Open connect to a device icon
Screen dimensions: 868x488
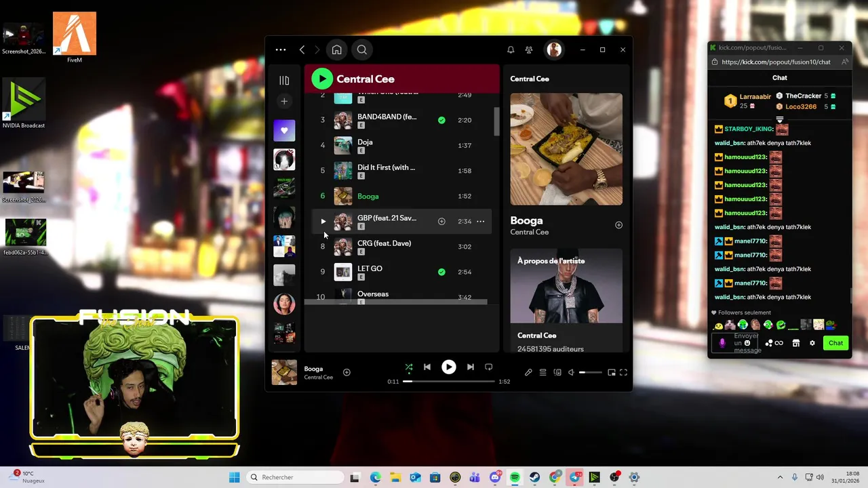pyautogui.click(x=557, y=372)
